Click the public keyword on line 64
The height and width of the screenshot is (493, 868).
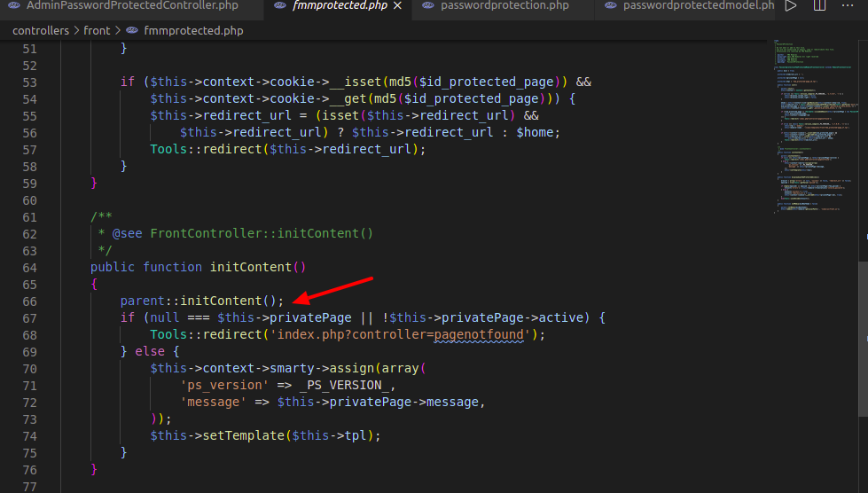pos(113,267)
